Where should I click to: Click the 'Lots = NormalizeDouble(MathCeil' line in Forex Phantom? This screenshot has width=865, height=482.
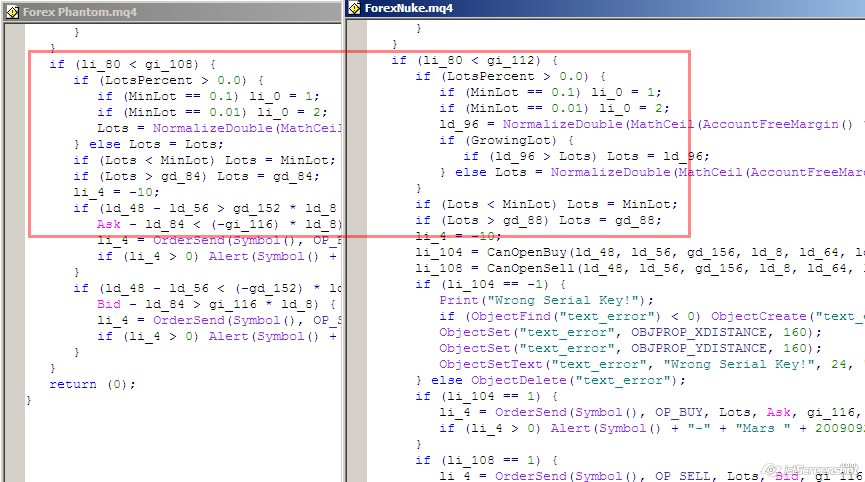click(220, 128)
